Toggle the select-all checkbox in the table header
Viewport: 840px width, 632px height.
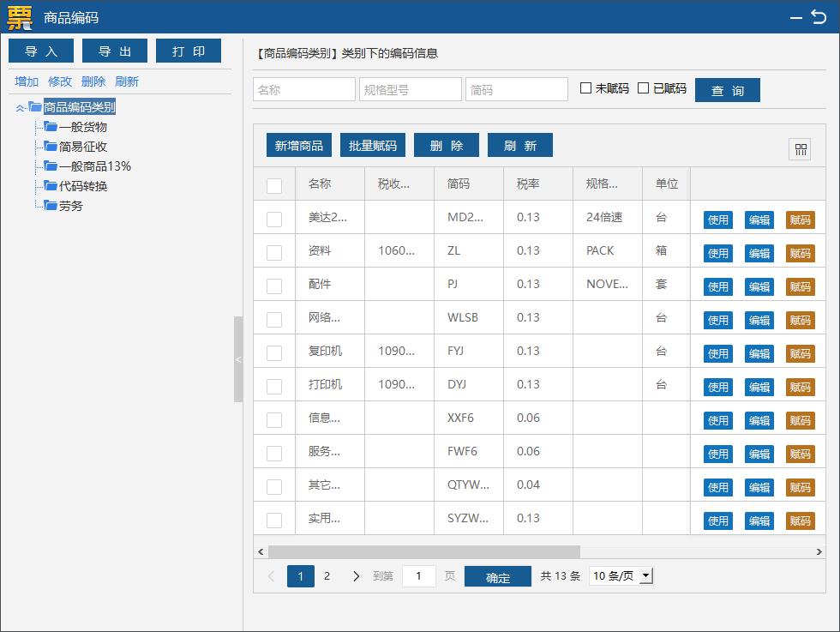[274, 184]
